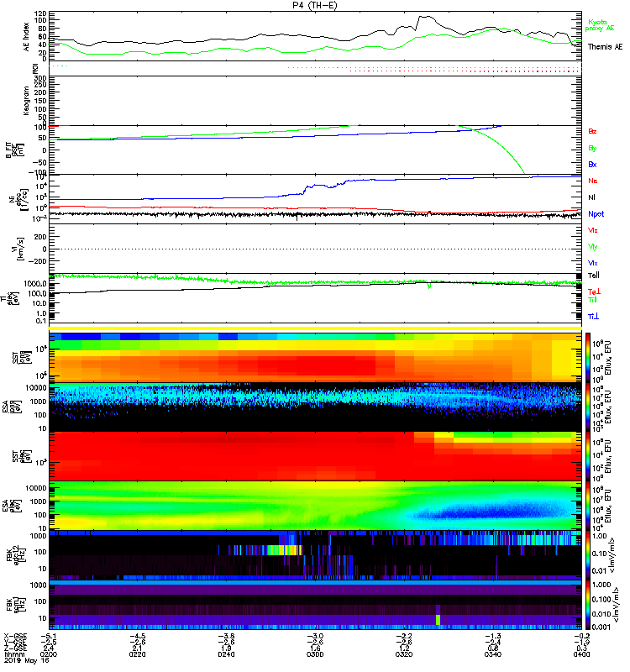This screenshot has width=630, height=672.
Task: Click the red Bz legend label
Action: click(592, 131)
